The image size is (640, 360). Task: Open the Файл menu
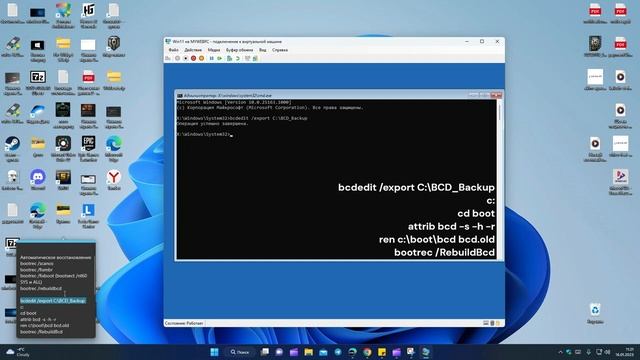[x=173, y=50]
